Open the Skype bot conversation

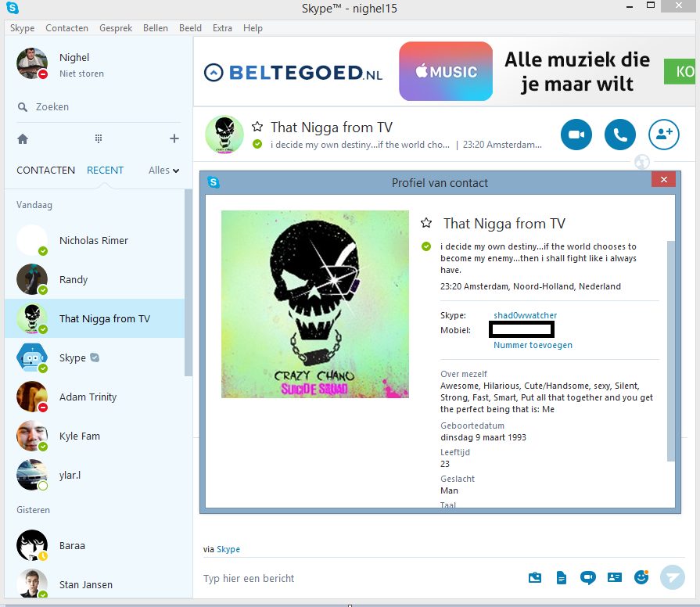(94, 357)
